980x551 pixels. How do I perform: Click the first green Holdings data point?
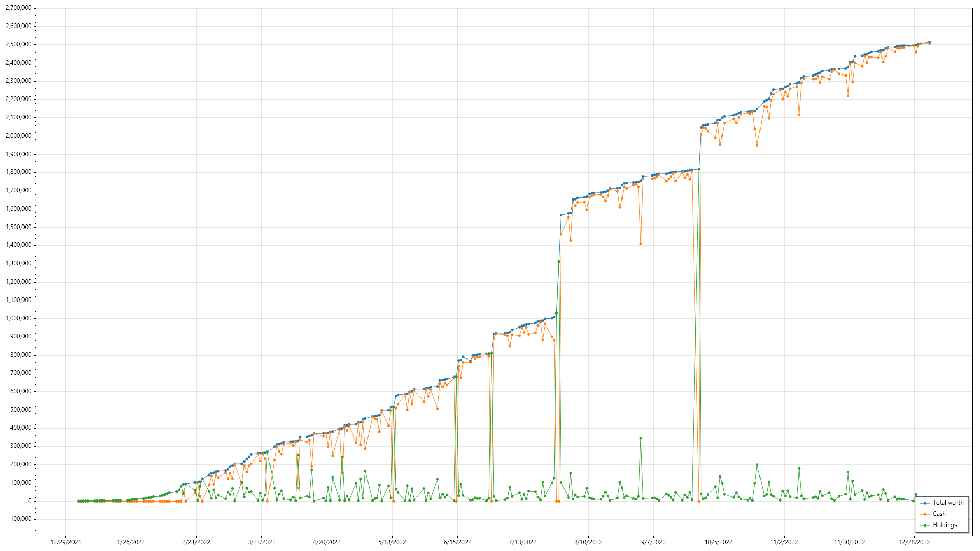pos(78,501)
